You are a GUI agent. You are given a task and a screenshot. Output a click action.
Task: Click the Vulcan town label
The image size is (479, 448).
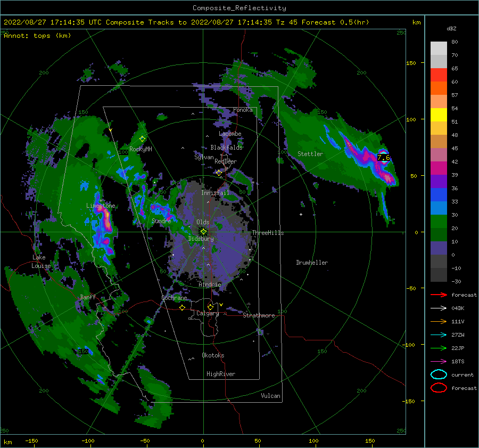270,396
